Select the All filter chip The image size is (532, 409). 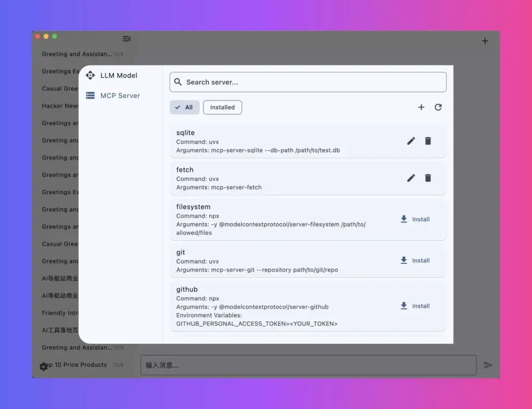point(185,107)
